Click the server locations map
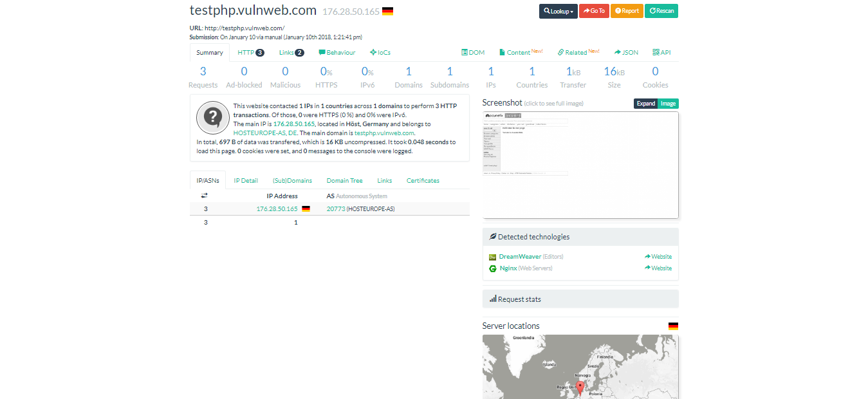Screen dimensions: 868x399 [x=580, y=367]
